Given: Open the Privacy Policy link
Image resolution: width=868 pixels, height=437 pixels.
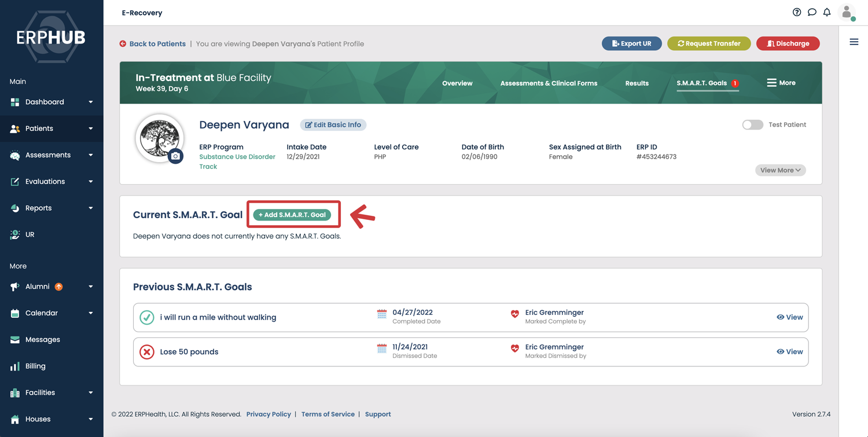Looking at the screenshot, I should (x=269, y=414).
